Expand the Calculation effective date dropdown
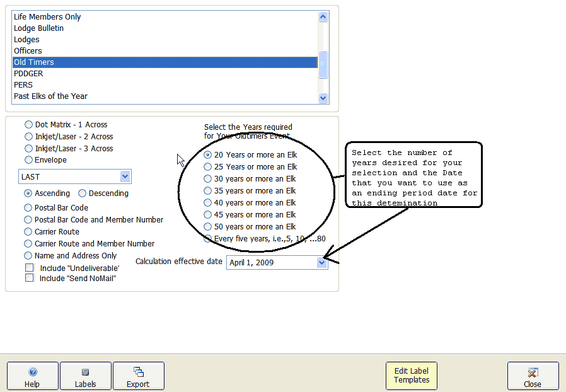This screenshot has width=566, height=392. click(x=322, y=263)
